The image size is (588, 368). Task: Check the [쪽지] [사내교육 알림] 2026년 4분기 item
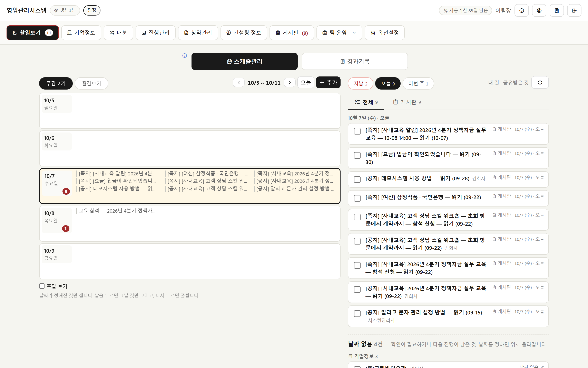(x=357, y=131)
